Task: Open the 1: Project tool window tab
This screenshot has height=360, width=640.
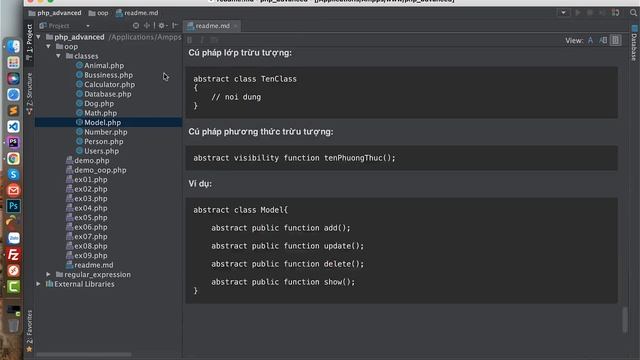Action: click(29, 42)
